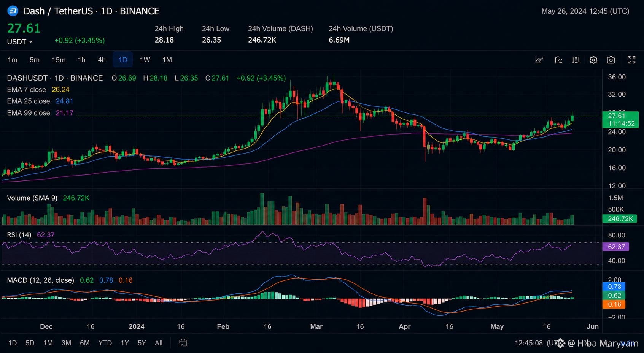Click the +0.92 (+3.45%) change under price
Screen dimensions: 644x353
pos(80,40)
